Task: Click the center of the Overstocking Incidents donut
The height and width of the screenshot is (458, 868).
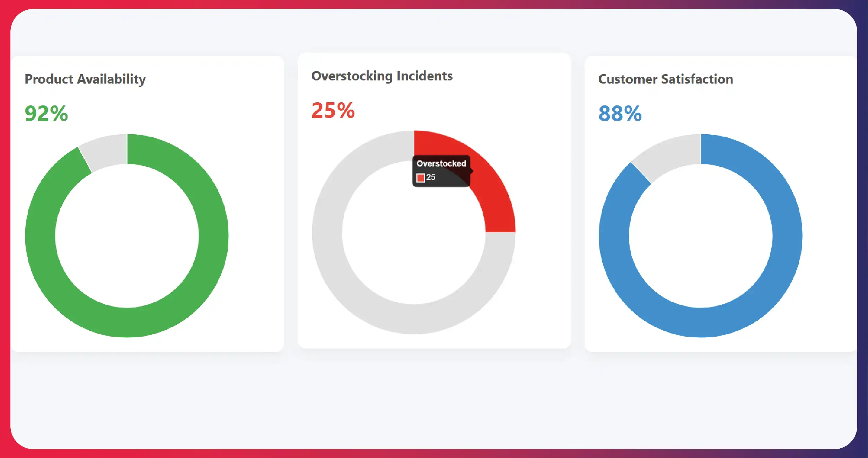Action: pos(414,233)
